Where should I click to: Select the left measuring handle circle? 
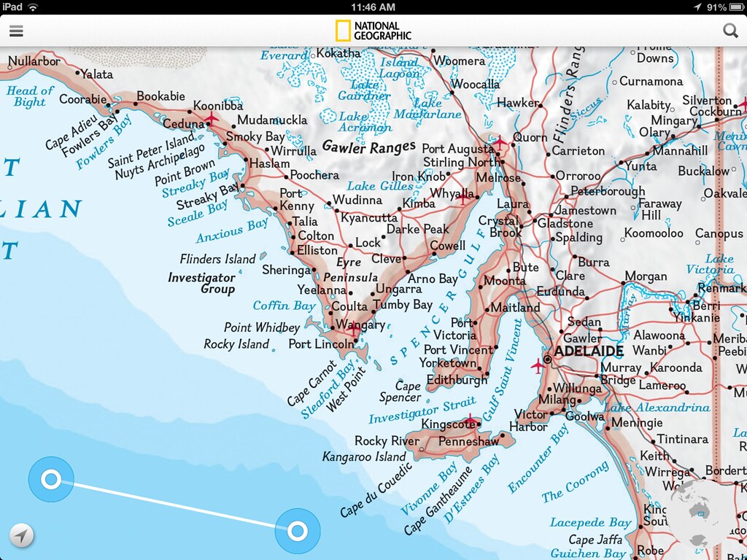(51, 479)
